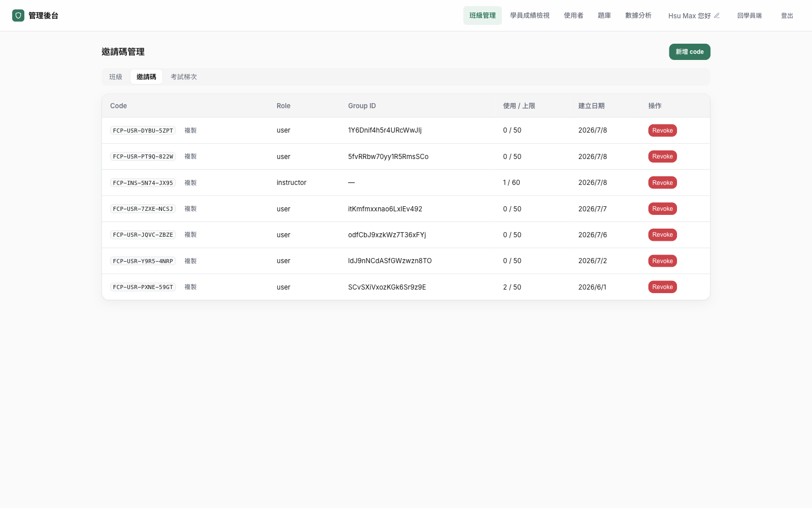This screenshot has height=508, width=812.
Task: Click Group ID 1Y6Dnif4h5r4URcWwJlj
Action: 385,130
